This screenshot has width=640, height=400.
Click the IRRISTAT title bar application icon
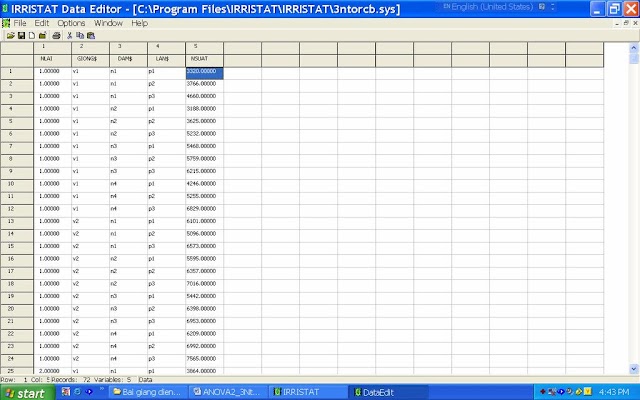[5, 9]
